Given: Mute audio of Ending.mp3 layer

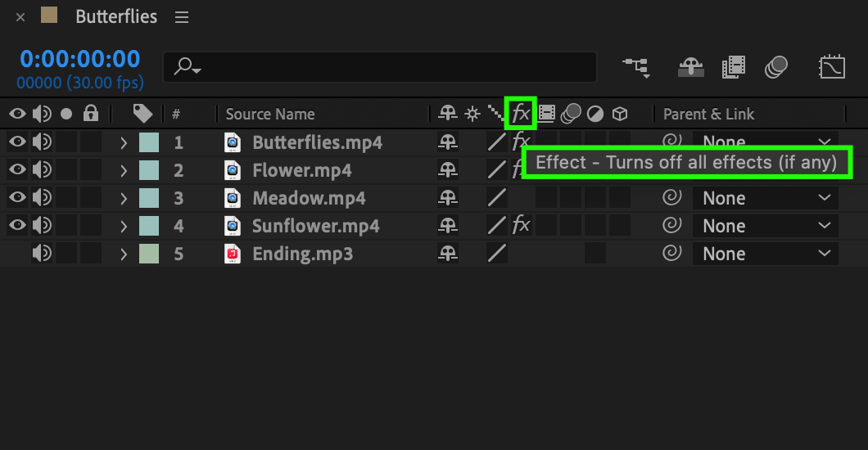Looking at the screenshot, I should coord(42,254).
